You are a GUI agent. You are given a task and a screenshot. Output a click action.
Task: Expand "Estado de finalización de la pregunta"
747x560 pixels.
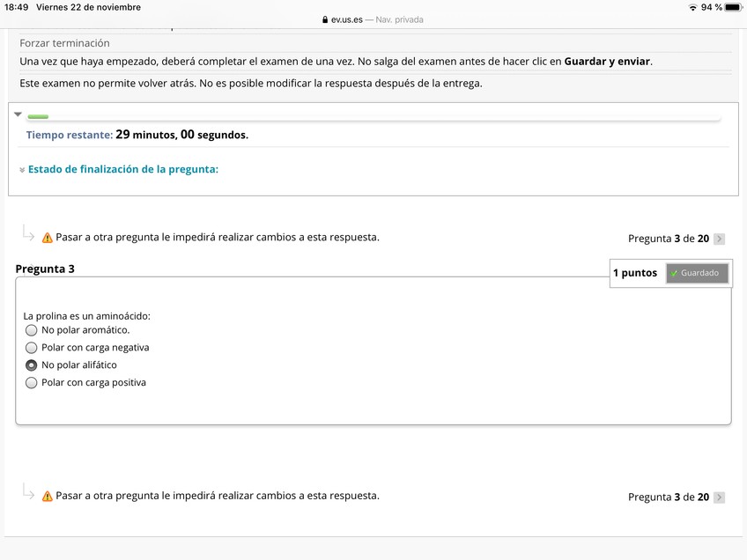(122, 169)
